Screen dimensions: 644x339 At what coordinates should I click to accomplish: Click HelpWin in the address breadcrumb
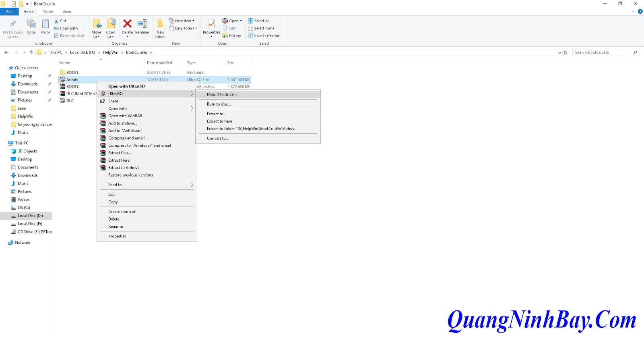tap(111, 52)
